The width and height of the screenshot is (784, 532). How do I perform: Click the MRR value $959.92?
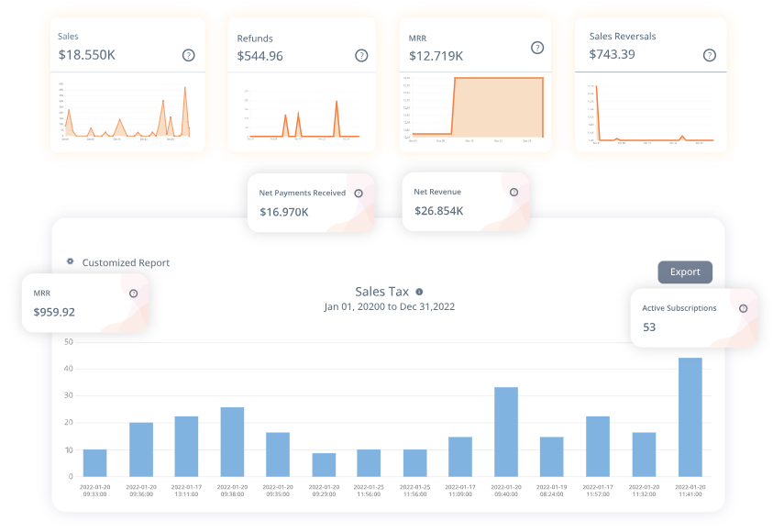54,312
